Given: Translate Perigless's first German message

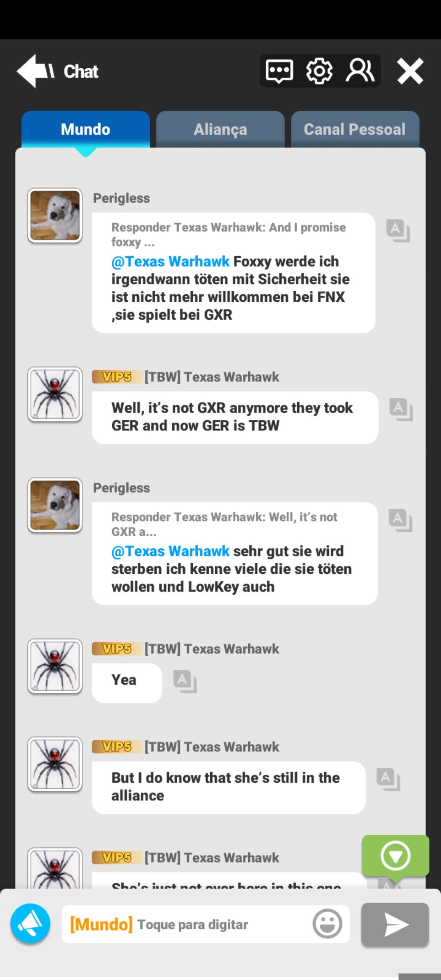Looking at the screenshot, I should pos(398,231).
